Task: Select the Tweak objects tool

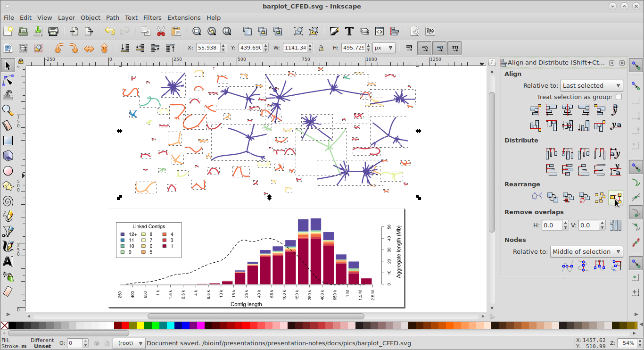Action: pyautogui.click(x=8, y=95)
